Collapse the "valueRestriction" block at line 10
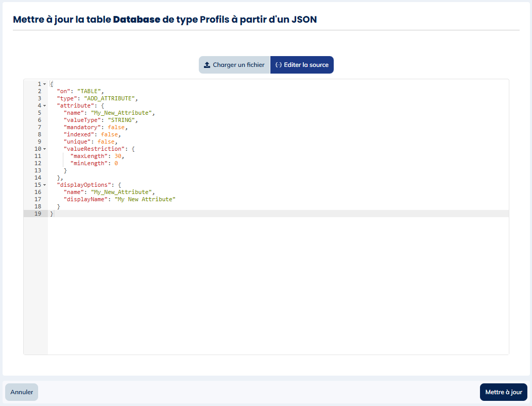Image resolution: width=532 pixels, height=406 pixels. click(45, 149)
